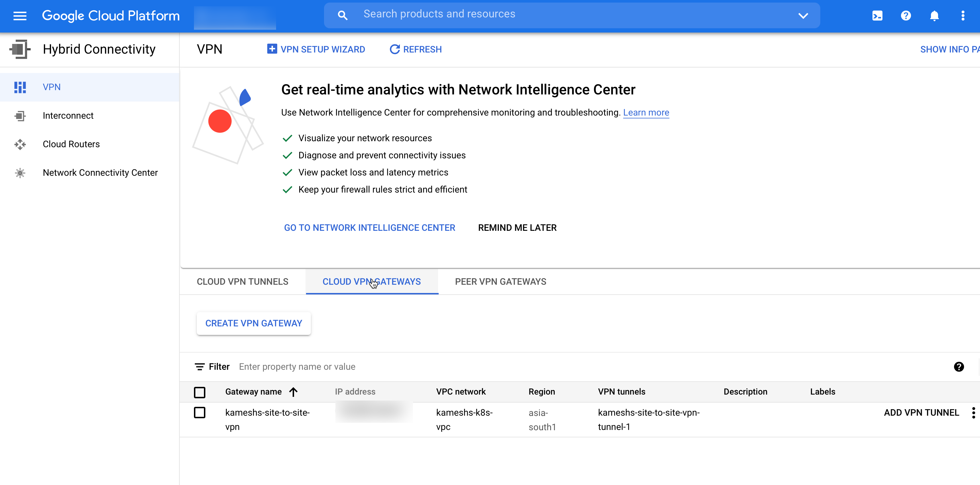
Task: Click the Filter lines icon
Action: tap(199, 367)
